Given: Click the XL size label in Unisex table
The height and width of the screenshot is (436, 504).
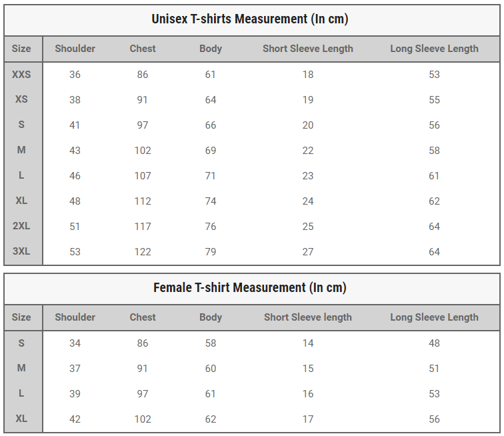Looking at the screenshot, I should pyautogui.click(x=21, y=201).
